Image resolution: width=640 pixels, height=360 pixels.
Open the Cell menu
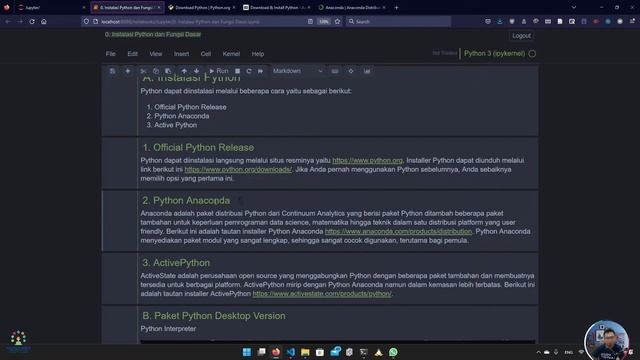coord(206,54)
